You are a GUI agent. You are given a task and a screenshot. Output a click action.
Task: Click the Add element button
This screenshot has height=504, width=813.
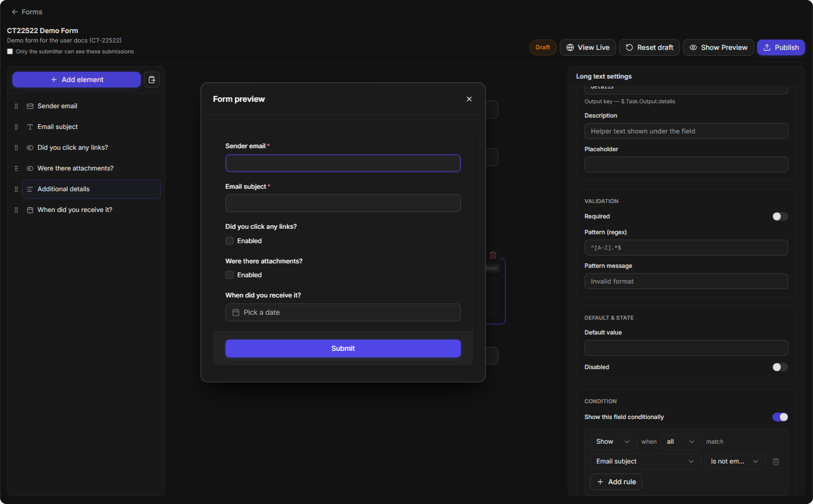coord(77,80)
